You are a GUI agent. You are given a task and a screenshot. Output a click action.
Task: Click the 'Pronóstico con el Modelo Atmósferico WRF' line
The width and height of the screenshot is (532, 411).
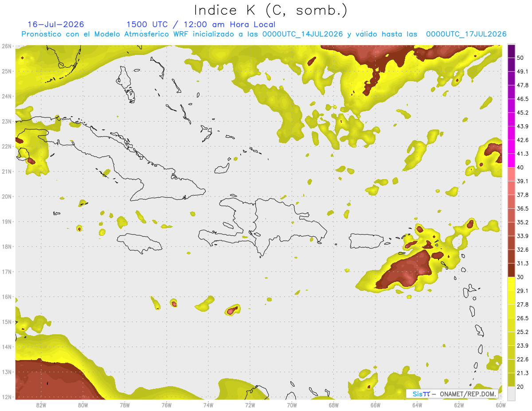[264, 34]
